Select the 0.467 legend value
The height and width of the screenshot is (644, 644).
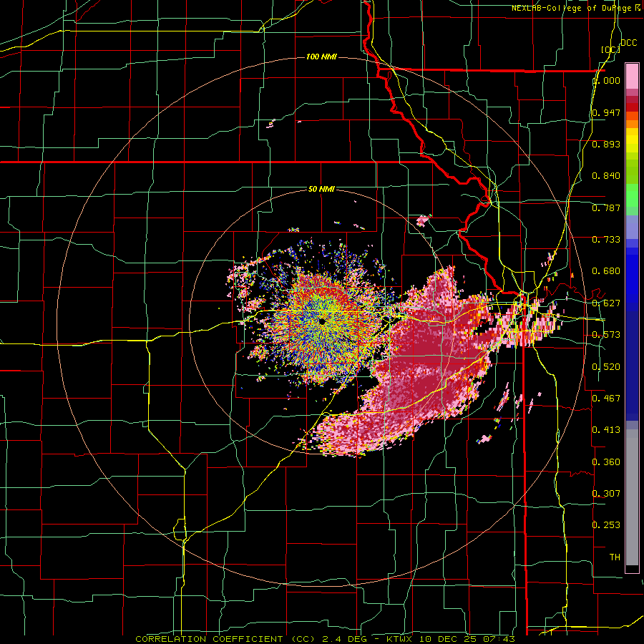(x=606, y=399)
